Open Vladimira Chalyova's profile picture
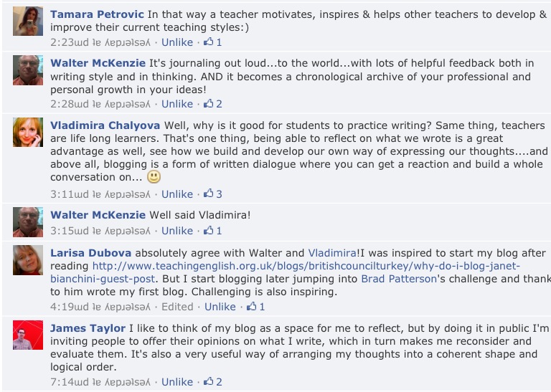The image size is (551, 392). [28, 133]
